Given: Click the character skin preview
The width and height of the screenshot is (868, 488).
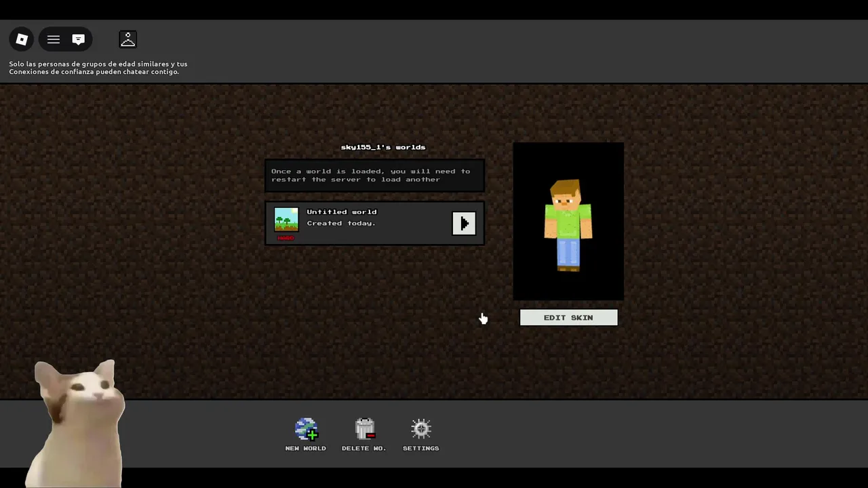Looking at the screenshot, I should click(568, 222).
